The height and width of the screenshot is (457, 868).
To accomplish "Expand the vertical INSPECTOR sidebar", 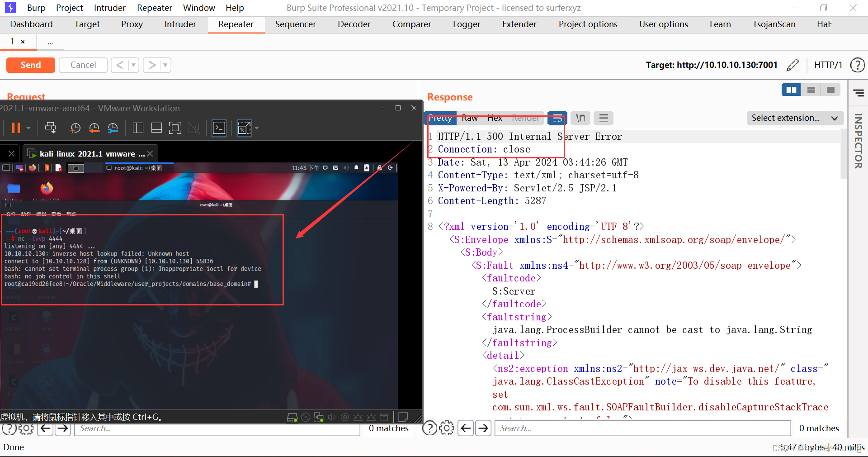I will point(858,141).
